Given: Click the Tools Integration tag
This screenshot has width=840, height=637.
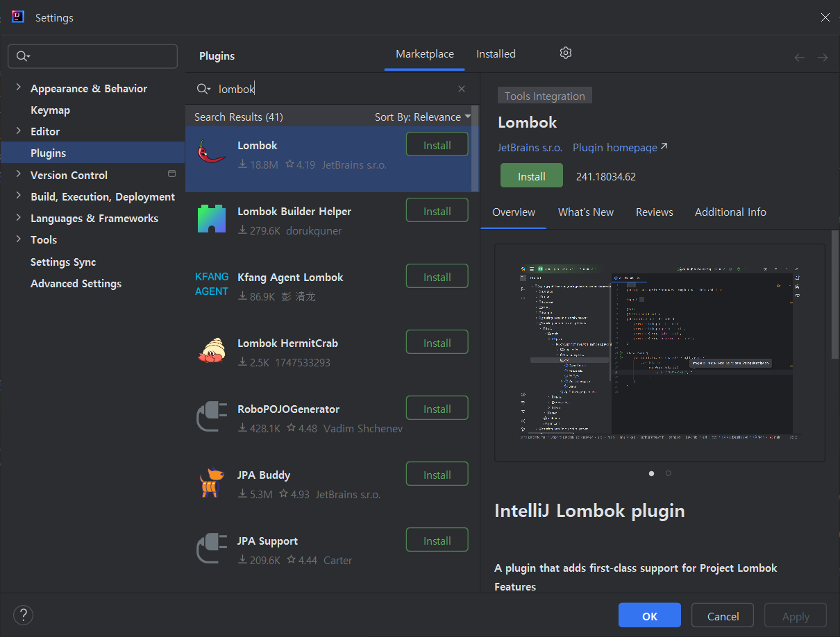Looking at the screenshot, I should 545,96.
